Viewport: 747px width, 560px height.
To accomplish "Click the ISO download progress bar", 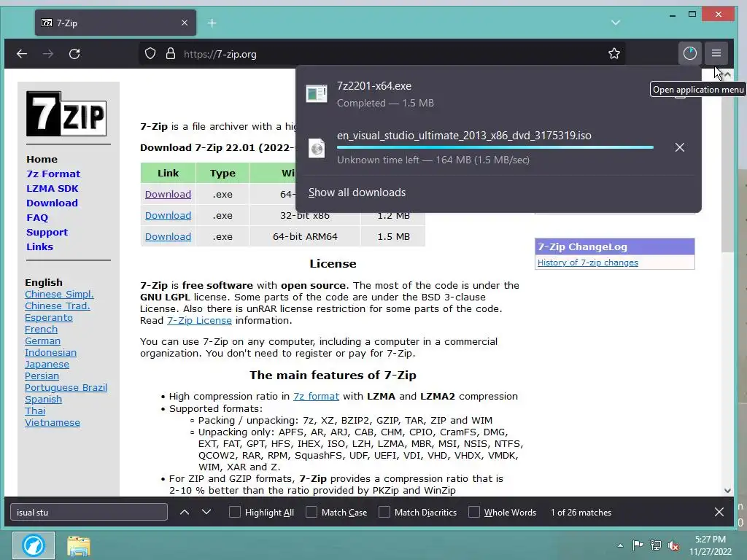I will (x=495, y=147).
